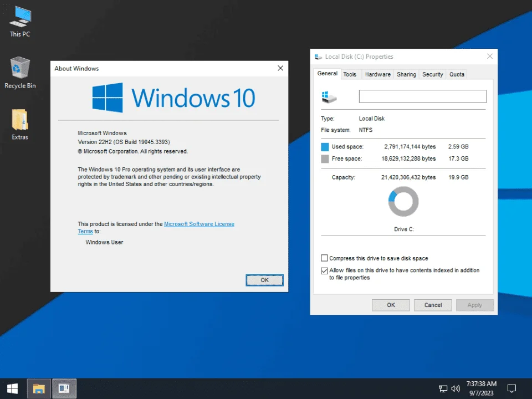
Task: Open the Security tab
Action: [x=433, y=74]
